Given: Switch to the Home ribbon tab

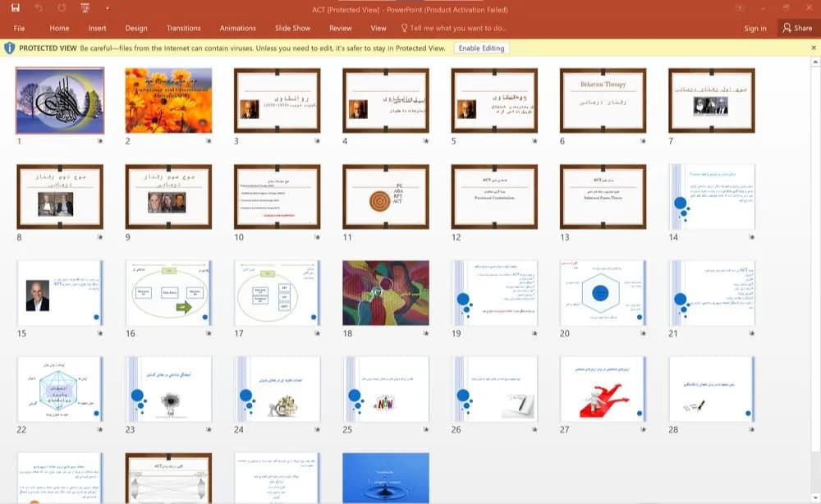Looking at the screenshot, I should click(x=59, y=28).
